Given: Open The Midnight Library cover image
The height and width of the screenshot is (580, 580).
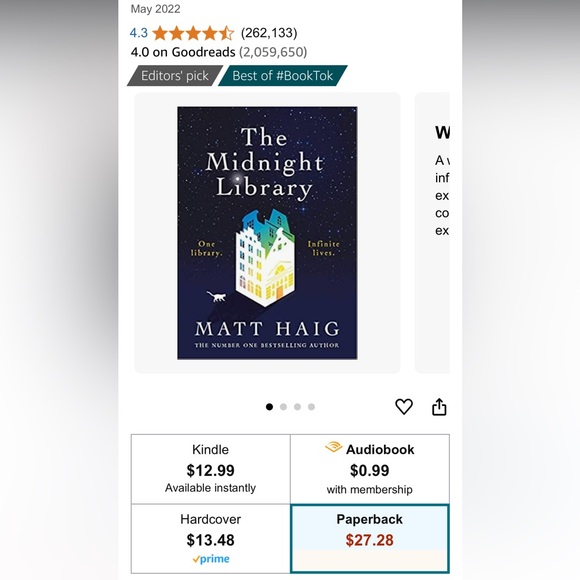Looking at the screenshot, I should tap(267, 233).
